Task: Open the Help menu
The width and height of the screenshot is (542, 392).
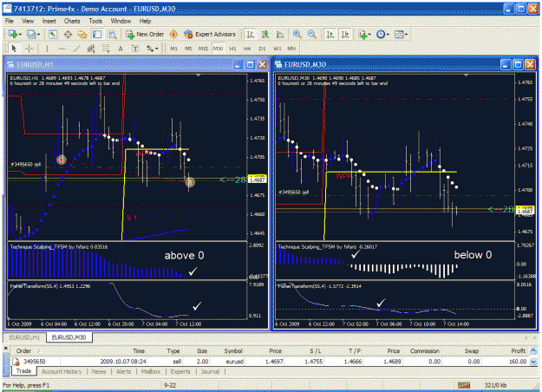Action: pyautogui.click(x=145, y=21)
